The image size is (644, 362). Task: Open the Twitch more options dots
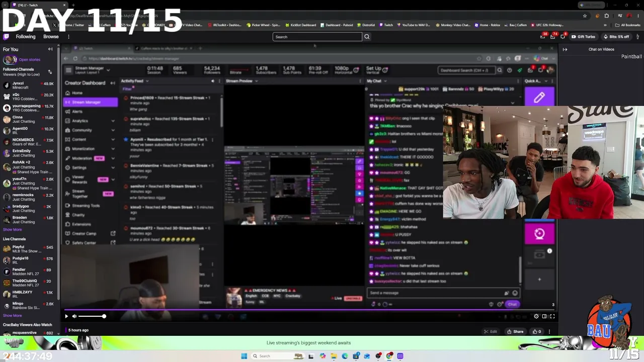coord(68,37)
